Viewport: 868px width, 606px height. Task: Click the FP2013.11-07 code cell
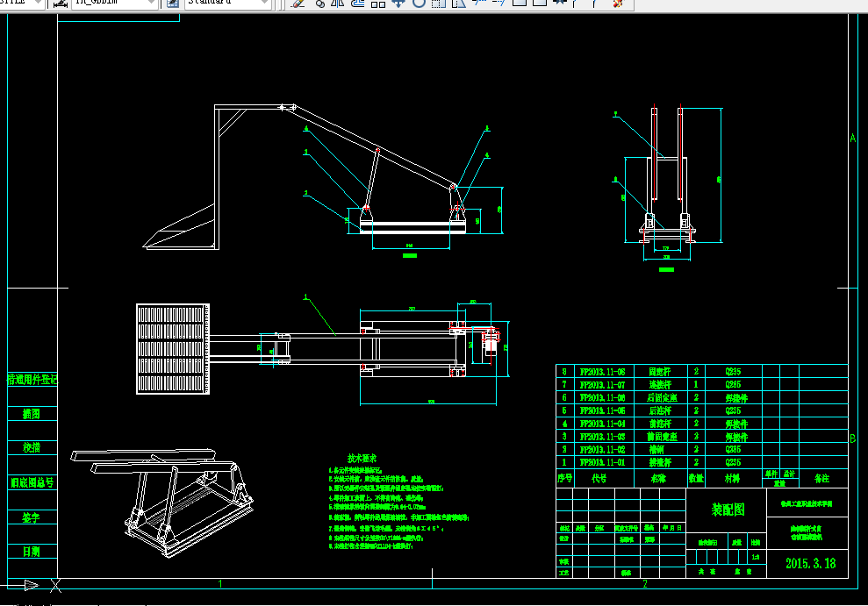click(x=602, y=384)
